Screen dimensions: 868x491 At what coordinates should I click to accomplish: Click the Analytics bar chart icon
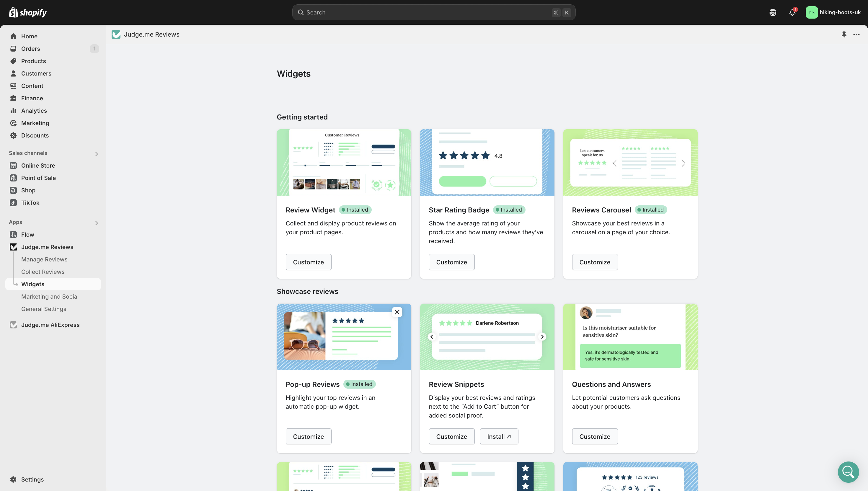(13, 111)
